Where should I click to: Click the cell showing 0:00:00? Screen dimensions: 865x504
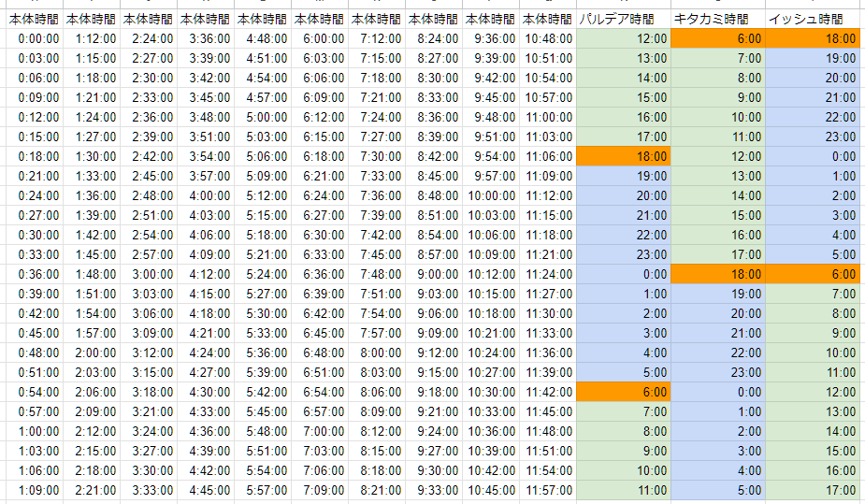tap(35, 38)
